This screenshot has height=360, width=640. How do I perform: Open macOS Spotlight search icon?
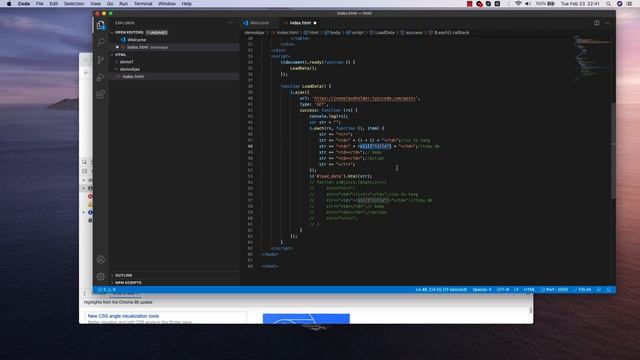(609, 4)
